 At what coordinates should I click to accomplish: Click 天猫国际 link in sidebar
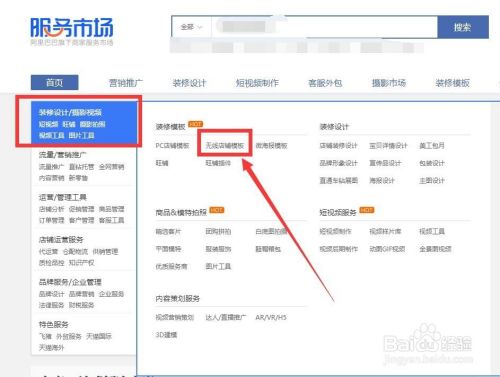pos(99,336)
